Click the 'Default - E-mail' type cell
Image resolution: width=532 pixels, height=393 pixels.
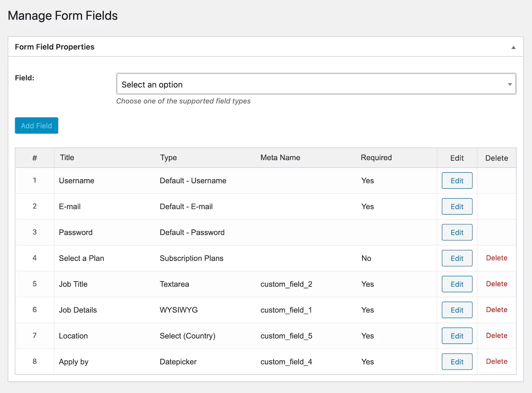[x=186, y=206]
